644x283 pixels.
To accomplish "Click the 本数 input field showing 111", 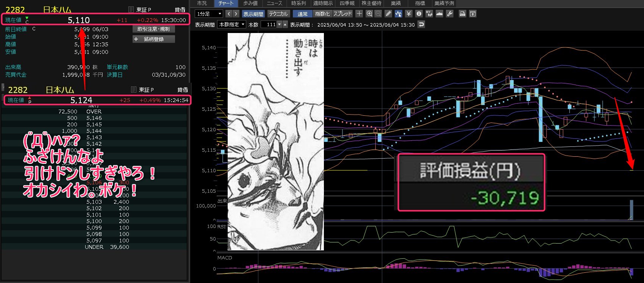I will click(269, 24).
